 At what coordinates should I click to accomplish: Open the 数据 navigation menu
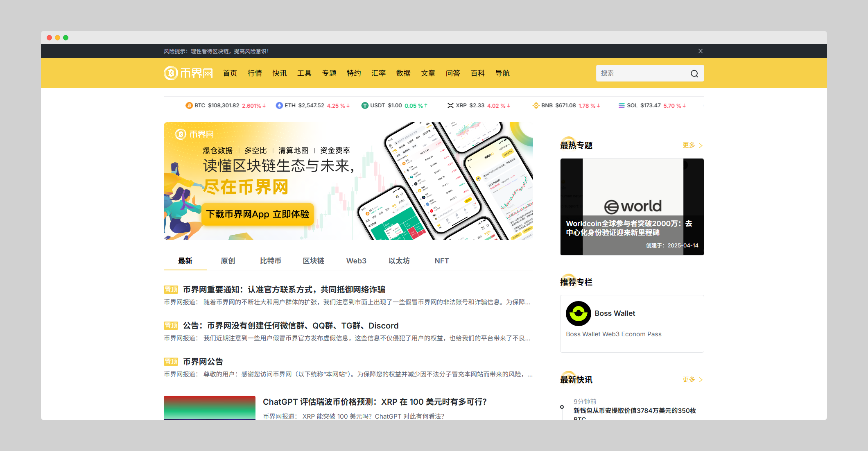(x=404, y=73)
